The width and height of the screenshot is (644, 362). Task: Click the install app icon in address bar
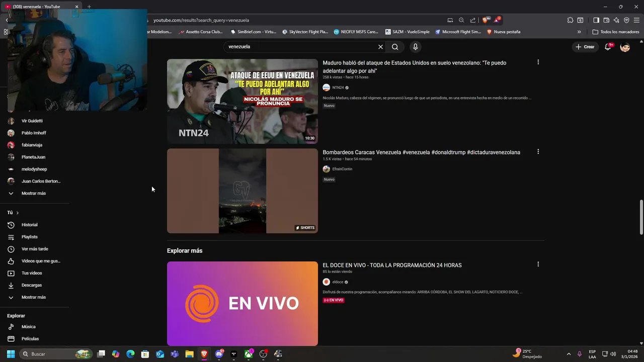450,20
